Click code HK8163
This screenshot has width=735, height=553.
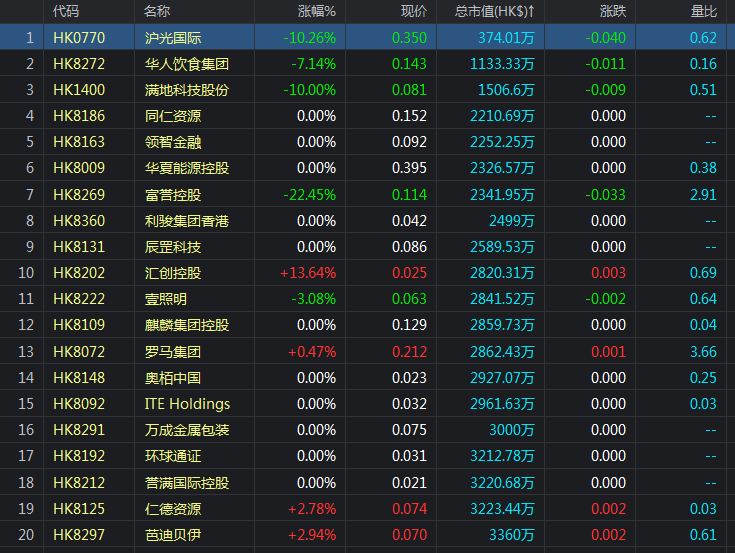79,142
